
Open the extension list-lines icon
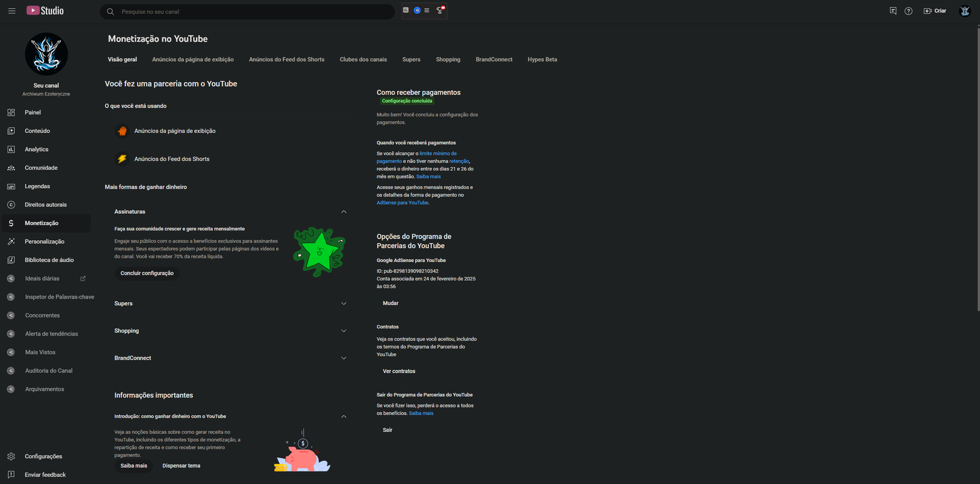[427, 10]
